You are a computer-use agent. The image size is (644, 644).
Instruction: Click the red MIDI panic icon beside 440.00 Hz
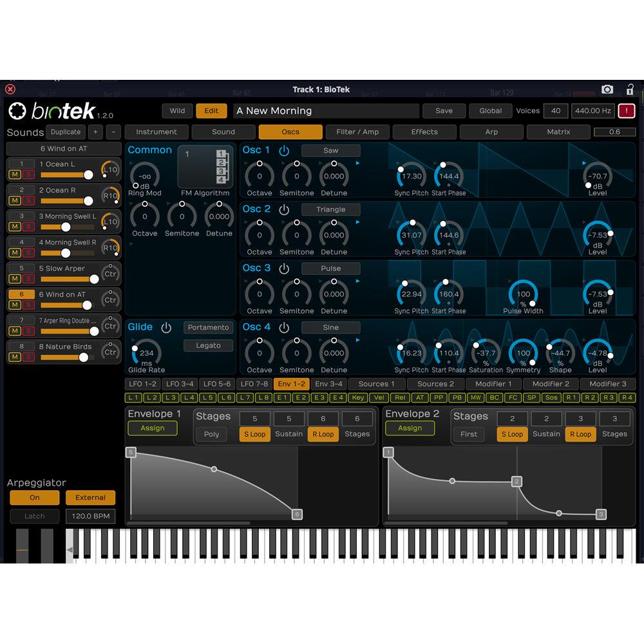point(627,110)
